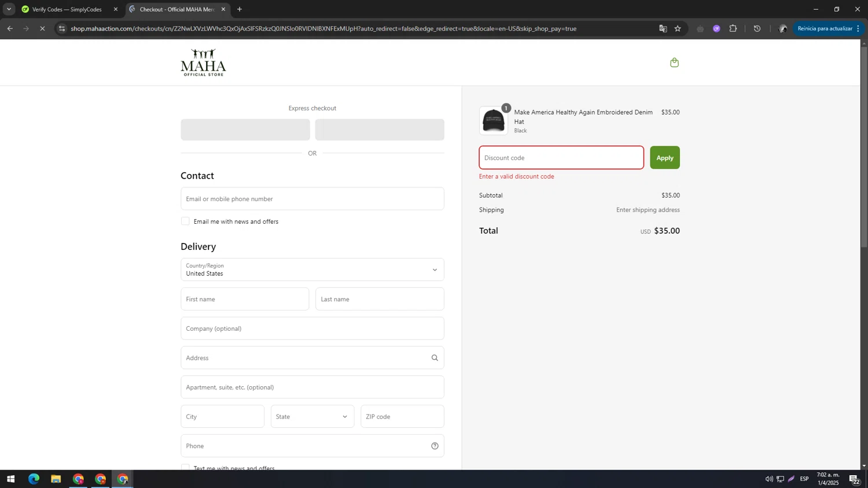Click the translate page icon

click(663, 28)
